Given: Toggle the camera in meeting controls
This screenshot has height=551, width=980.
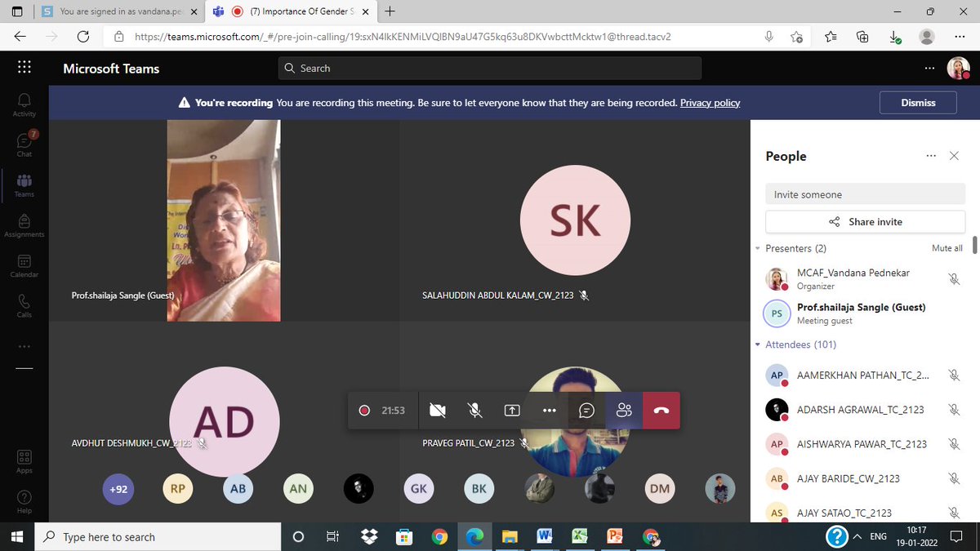Looking at the screenshot, I should click(438, 411).
